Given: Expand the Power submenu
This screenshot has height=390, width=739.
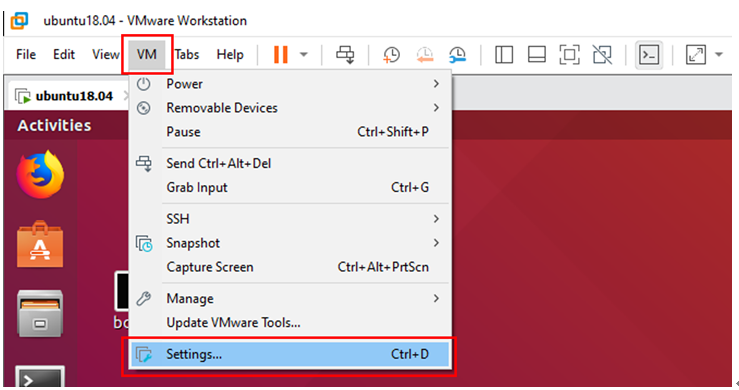Looking at the screenshot, I should (x=290, y=84).
